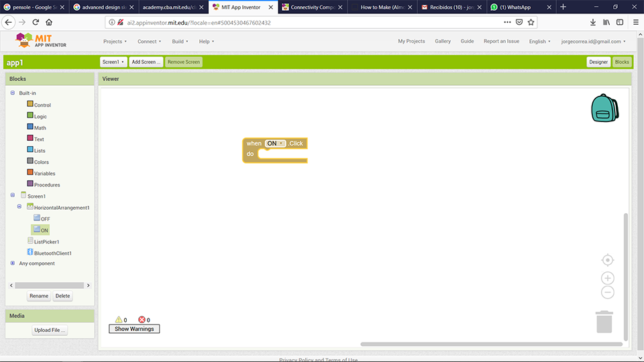Select the Colors blocks color icon

tap(30, 161)
